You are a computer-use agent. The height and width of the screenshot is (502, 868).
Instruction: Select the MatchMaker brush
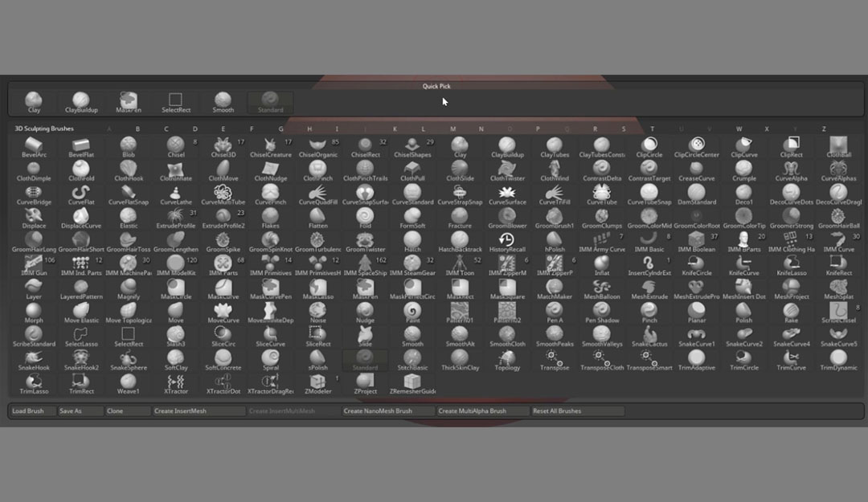pyautogui.click(x=554, y=290)
